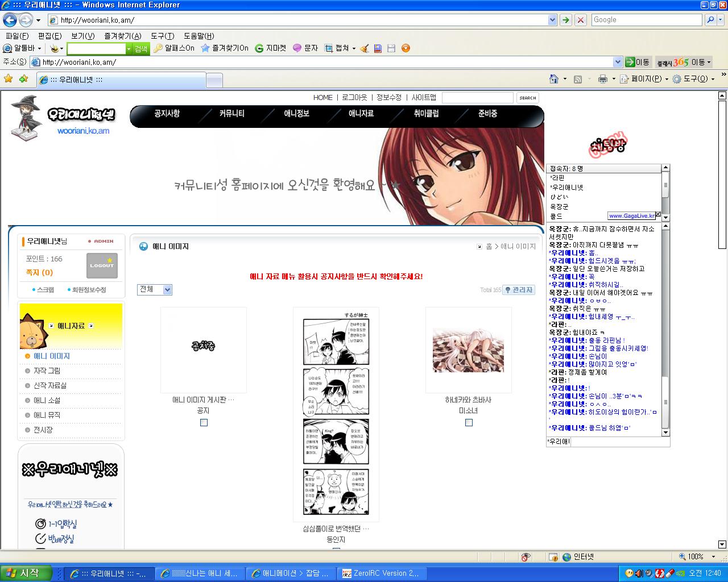Tick the checkbox under 애니 이미지 게시판 공지
Viewport: 728px width, 582px height.
click(x=204, y=422)
